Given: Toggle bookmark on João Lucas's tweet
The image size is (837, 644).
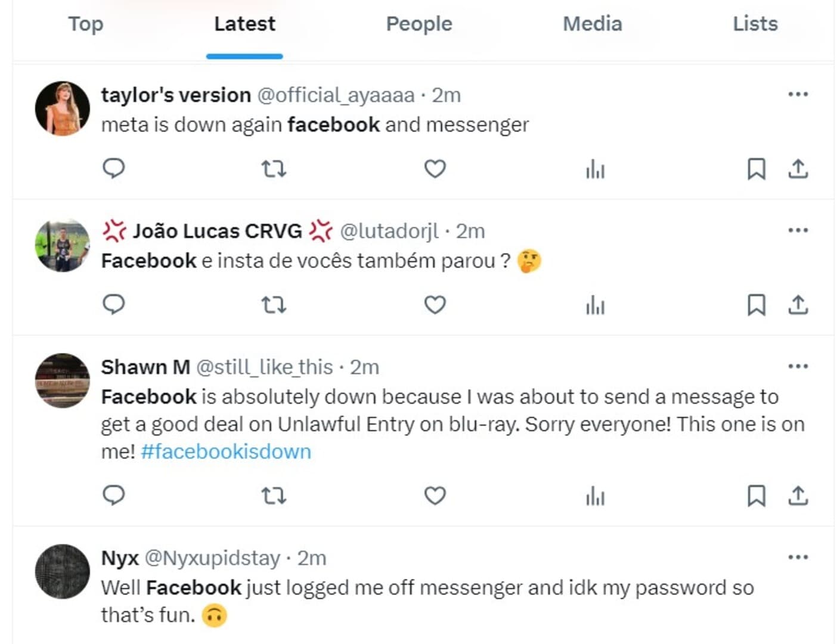Looking at the screenshot, I should [x=756, y=305].
